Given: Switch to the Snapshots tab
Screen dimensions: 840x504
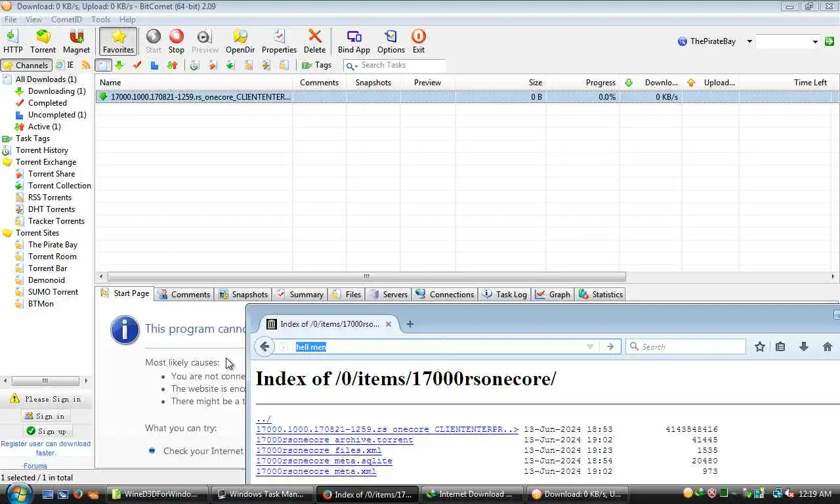Looking at the screenshot, I should point(243,295).
